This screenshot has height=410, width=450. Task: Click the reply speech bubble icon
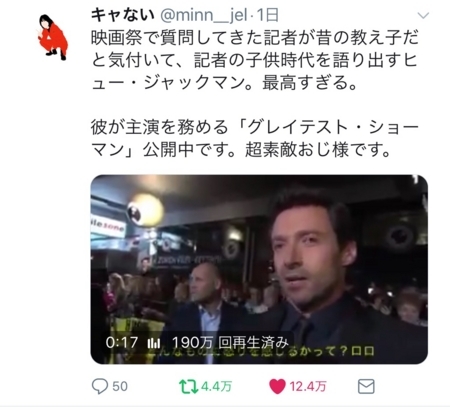[x=100, y=386]
